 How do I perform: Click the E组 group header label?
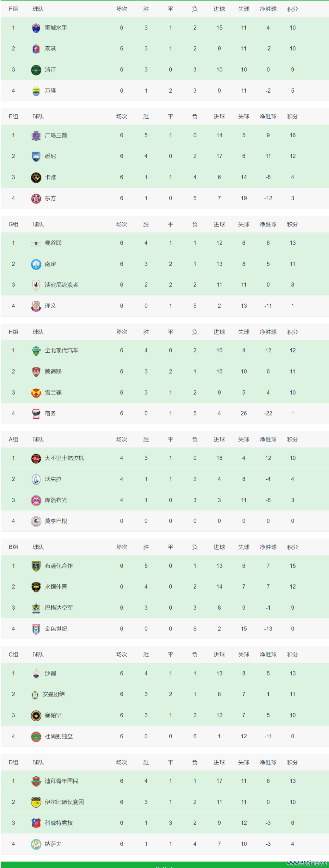[13, 117]
